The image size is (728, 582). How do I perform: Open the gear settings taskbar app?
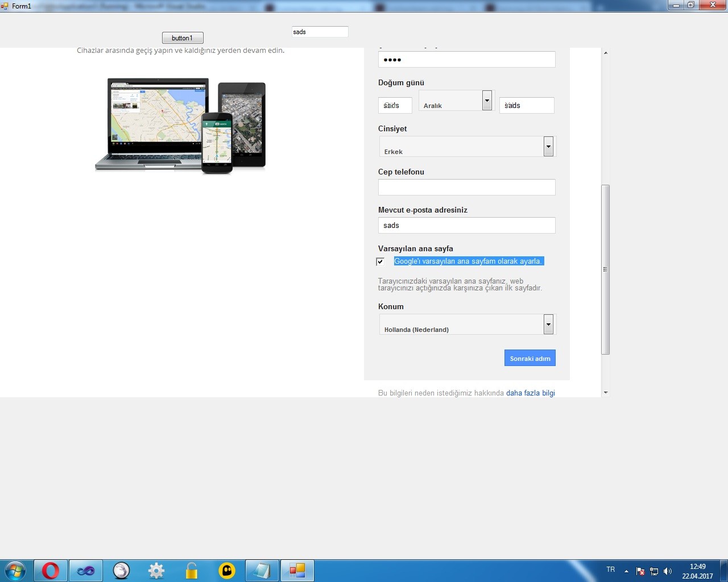pyautogui.click(x=156, y=571)
